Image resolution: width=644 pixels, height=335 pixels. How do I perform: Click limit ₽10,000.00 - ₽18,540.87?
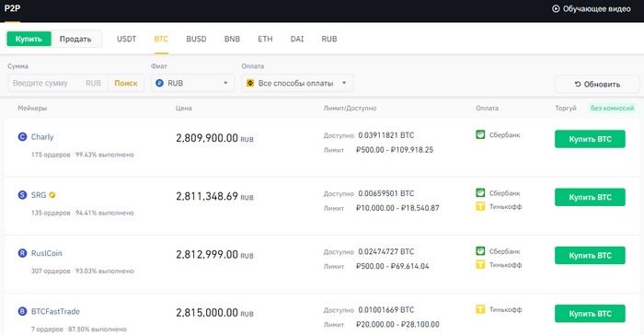pos(397,208)
